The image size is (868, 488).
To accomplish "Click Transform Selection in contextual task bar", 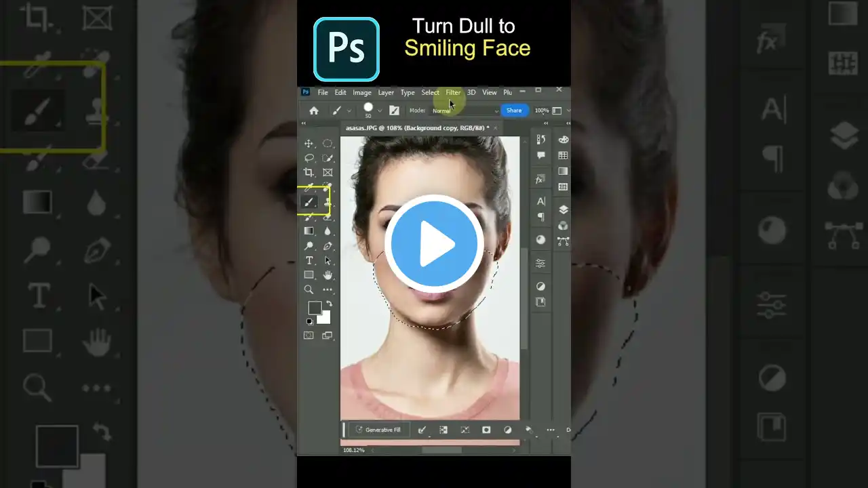I will tap(465, 430).
